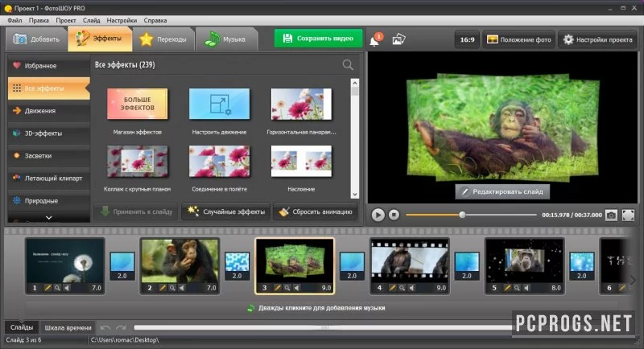
Task: Open magnifier icon on slide 2
Action: click(172, 288)
